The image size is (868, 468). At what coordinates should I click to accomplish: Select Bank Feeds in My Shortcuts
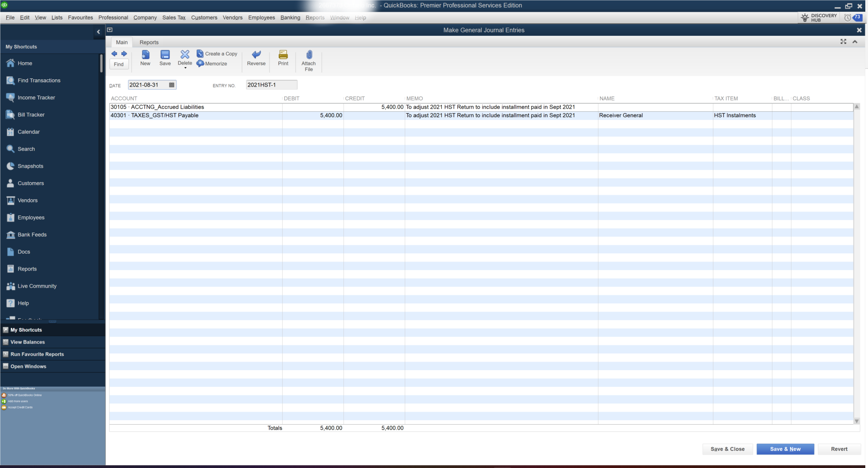32,234
